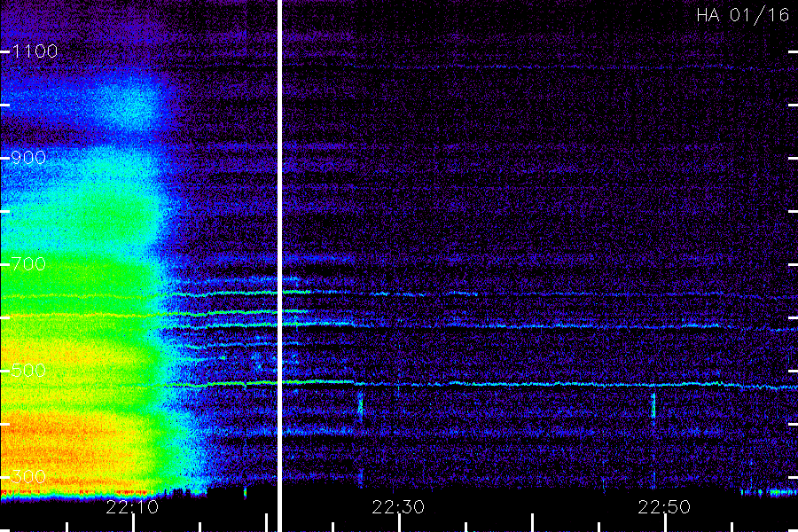Click the 500 frequency axis label

(x=28, y=370)
